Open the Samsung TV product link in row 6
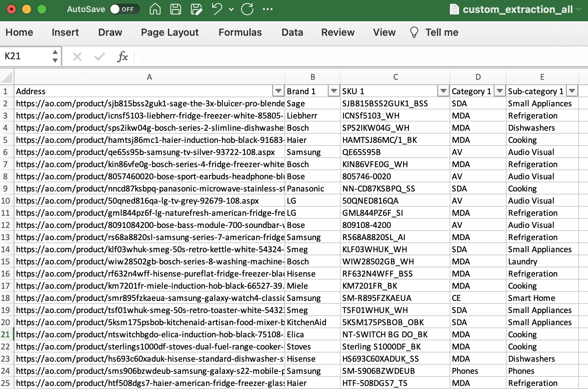 (145, 152)
